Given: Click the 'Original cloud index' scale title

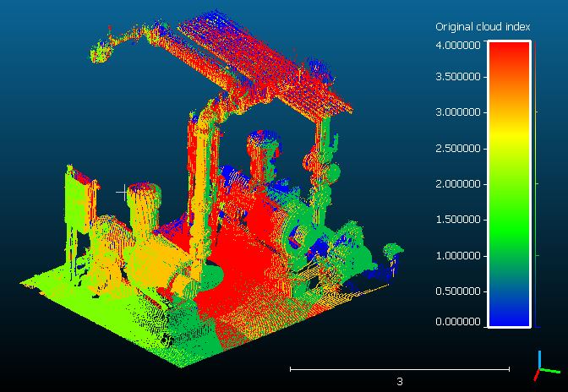Looking at the screenshot, I should click(x=483, y=27).
